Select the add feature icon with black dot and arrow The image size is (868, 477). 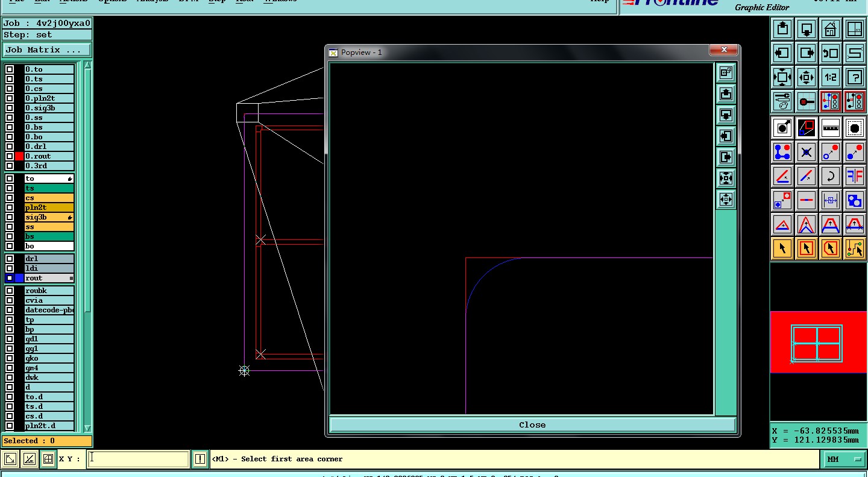[782, 128]
